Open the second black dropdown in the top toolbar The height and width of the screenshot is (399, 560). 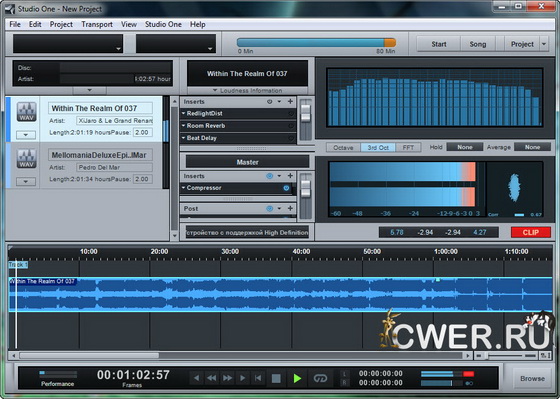(x=176, y=44)
